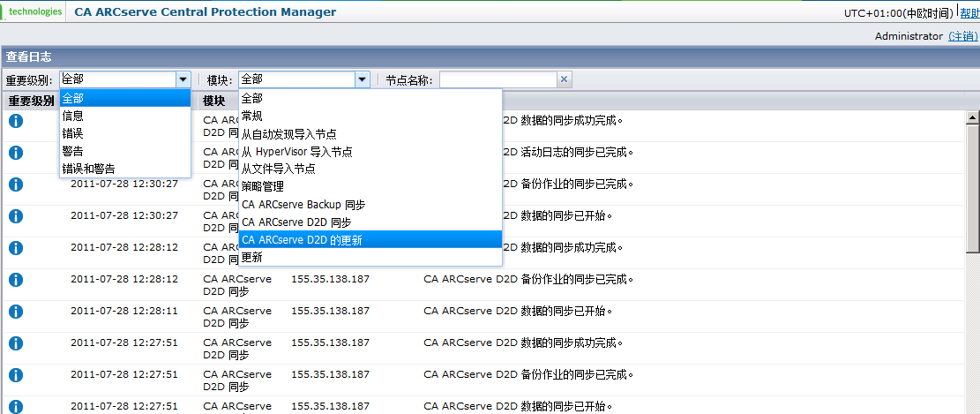980x414 pixels.
Task: Select 从 HyperVisor 导入节点 module option
Action: coord(297,151)
